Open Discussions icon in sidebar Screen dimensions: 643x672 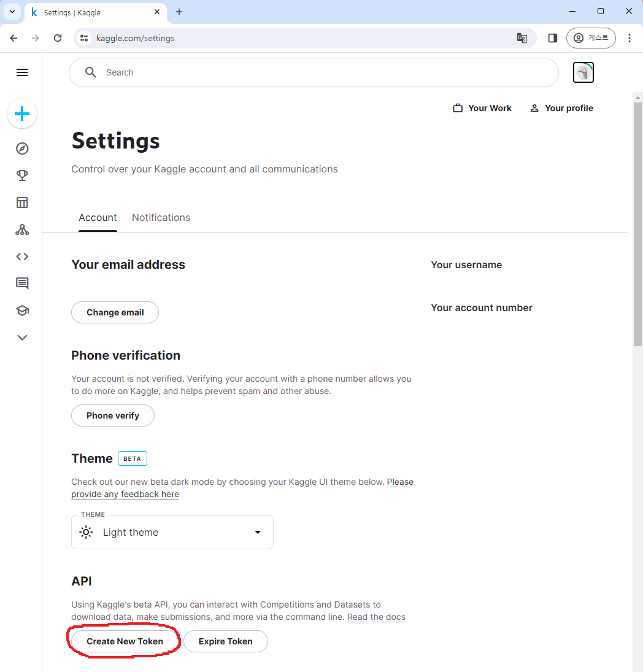pyautogui.click(x=22, y=284)
